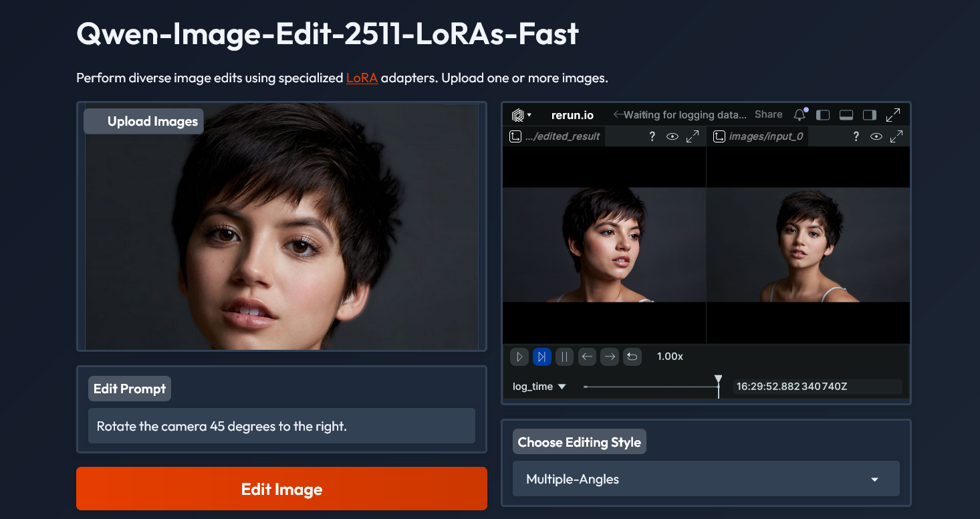Viewport: 980px width, 519px height.
Task: Expand the Multiple-Angles editing style dropdown
Action: point(874,480)
